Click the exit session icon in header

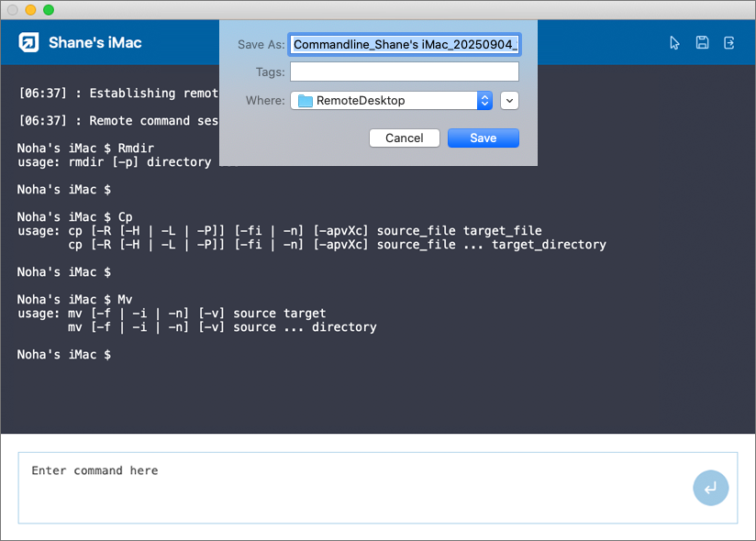(x=729, y=43)
